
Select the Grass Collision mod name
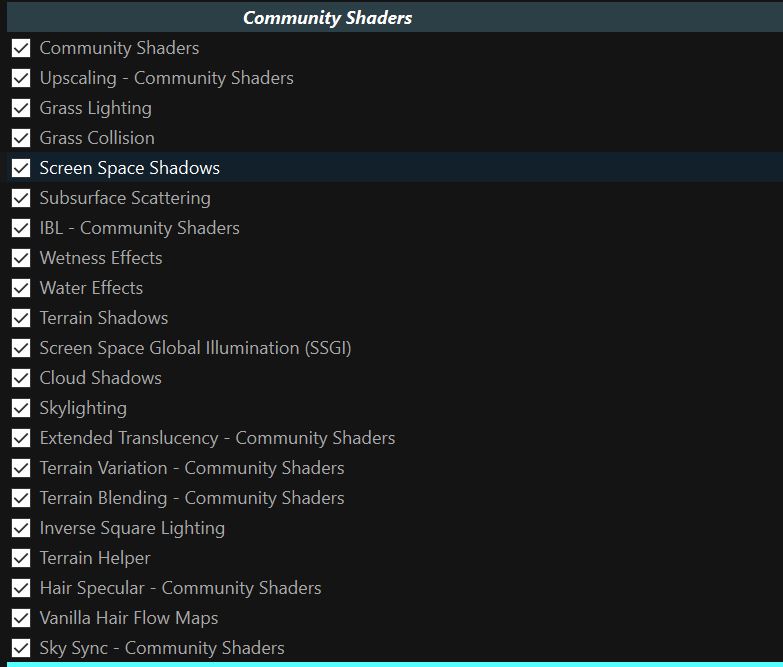tap(97, 138)
